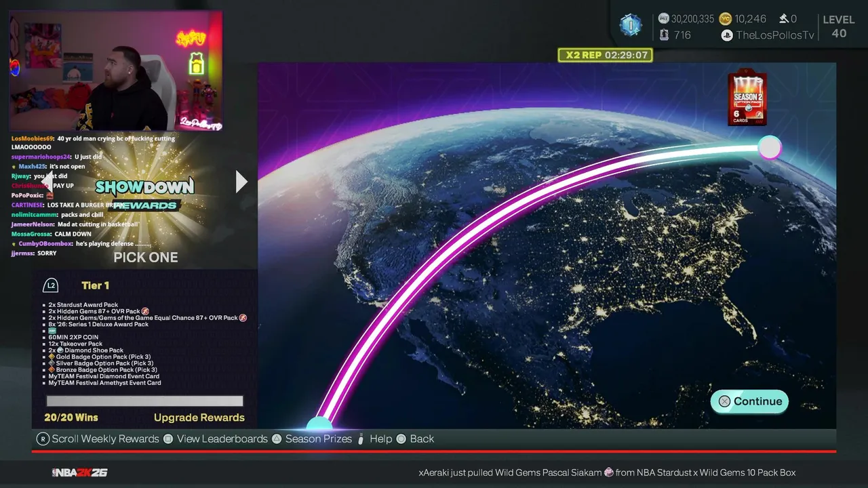
Task: Click the Continue button
Action: (749, 401)
